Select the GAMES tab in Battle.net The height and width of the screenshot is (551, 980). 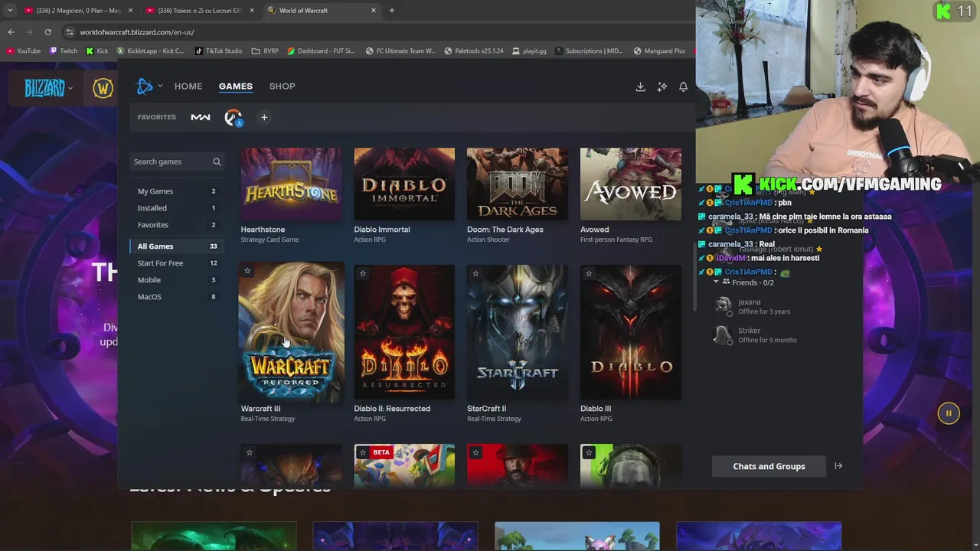coord(235,86)
